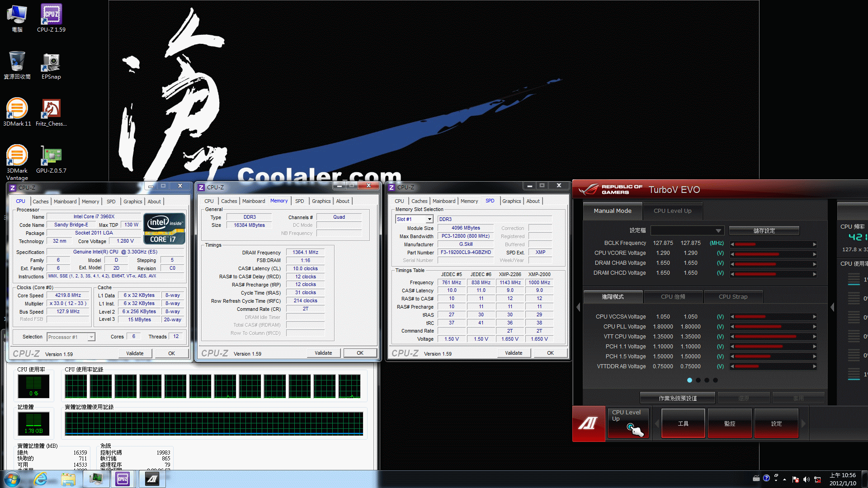
Task: Click the CPU VCORE Voltage 1.290 target value
Action: (x=690, y=253)
